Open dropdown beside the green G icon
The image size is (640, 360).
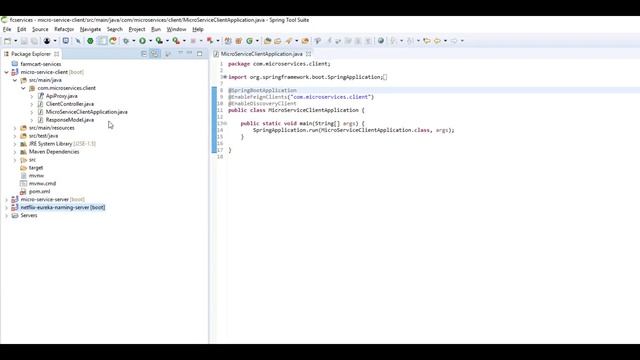257,41
